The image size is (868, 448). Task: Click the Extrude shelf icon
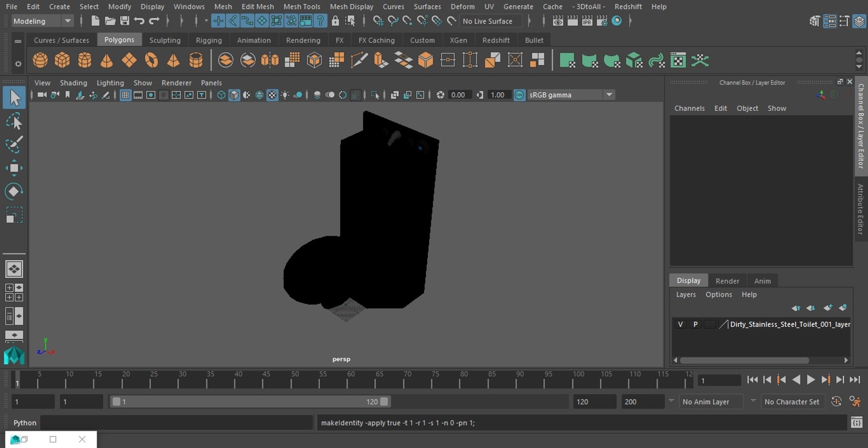[381, 60]
